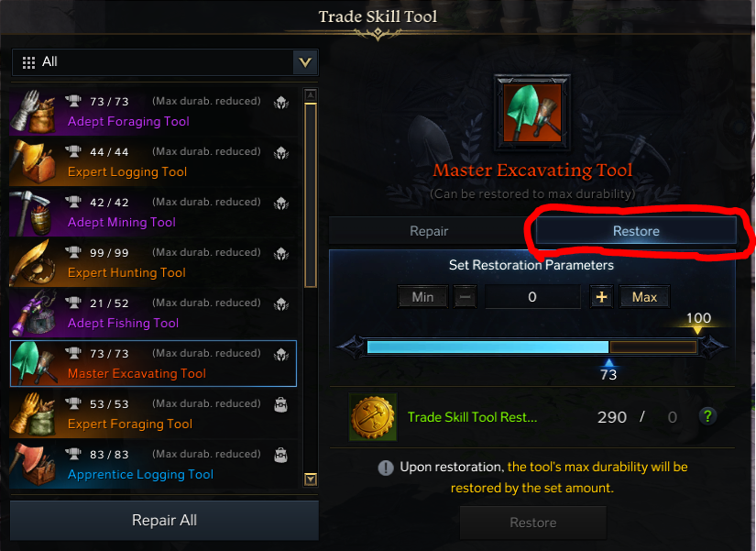This screenshot has width=756, height=551.
Task: Select Apprentice Logging Tool in the list
Action: [x=153, y=464]
